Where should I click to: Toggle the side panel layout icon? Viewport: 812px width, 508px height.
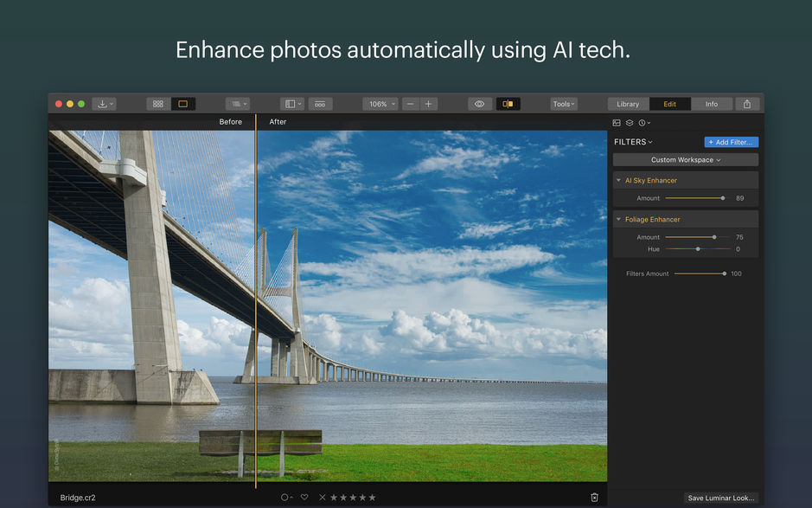click(x=291, y=103)
